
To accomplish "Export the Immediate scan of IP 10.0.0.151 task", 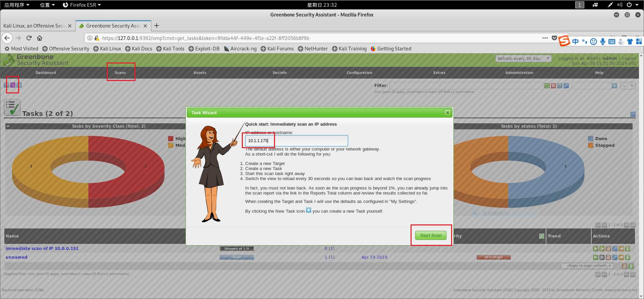I will click(627, 249).
